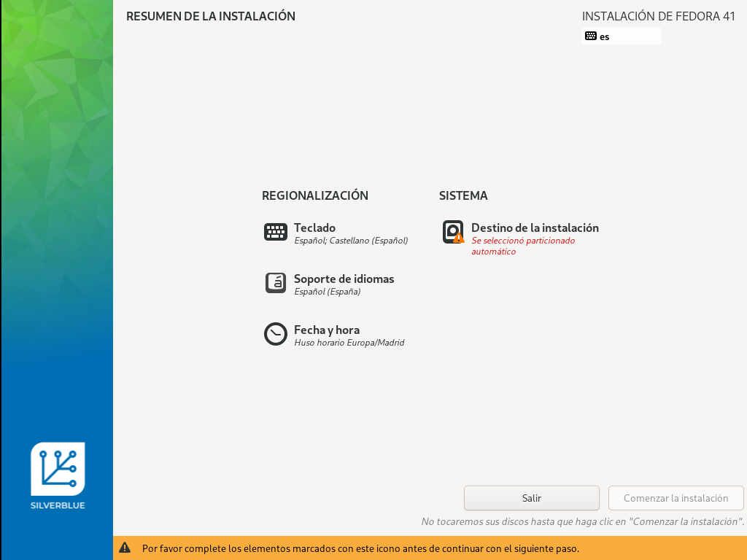
Task: Click Comenzar la instalación button
Action: pos(676,498)
